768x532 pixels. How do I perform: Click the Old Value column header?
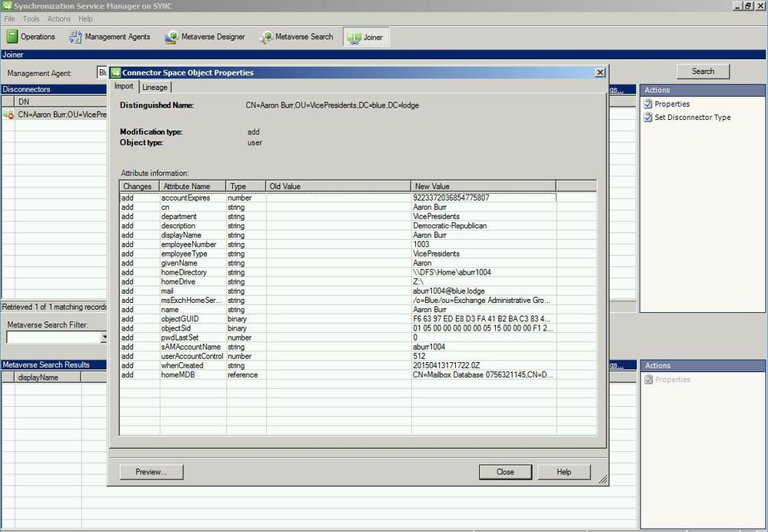[x=338, y=186]
